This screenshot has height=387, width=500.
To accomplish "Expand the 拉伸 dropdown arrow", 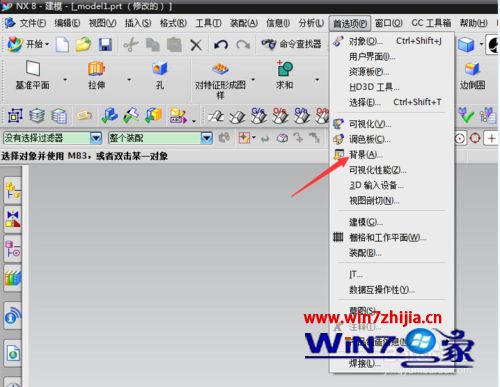I will (x=129, y=80).
